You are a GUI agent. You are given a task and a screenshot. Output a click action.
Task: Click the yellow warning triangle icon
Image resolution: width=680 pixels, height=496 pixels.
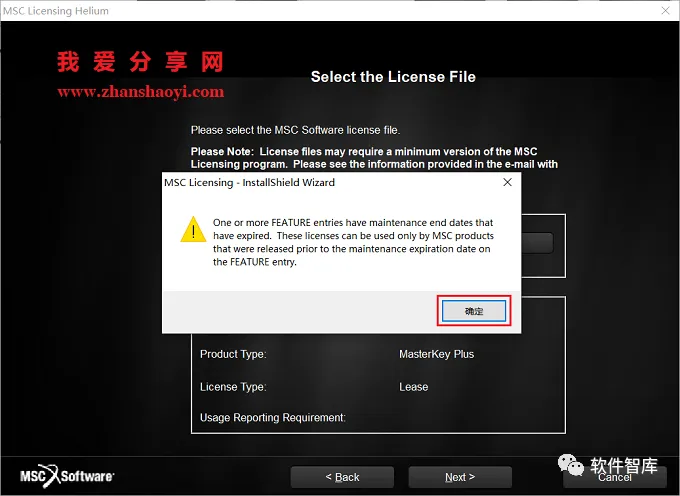point(193,229)
